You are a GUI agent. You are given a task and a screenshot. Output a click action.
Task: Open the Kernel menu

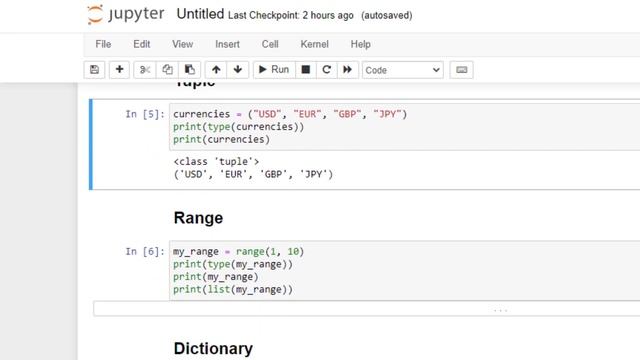314,44
